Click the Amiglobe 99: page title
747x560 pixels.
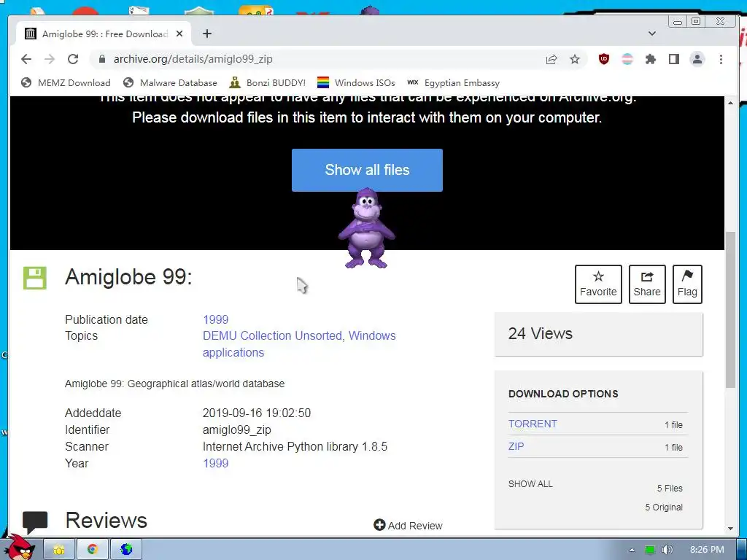tap(128, 276)
